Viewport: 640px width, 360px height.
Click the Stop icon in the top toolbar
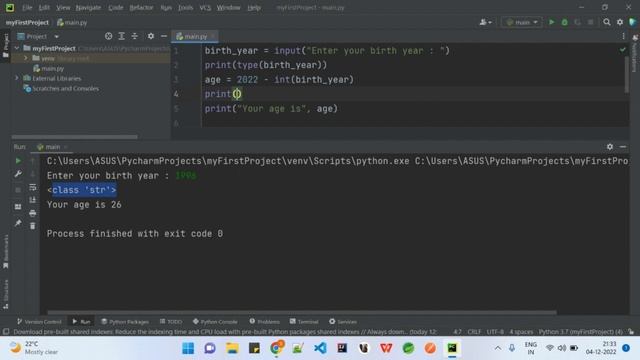590,22
